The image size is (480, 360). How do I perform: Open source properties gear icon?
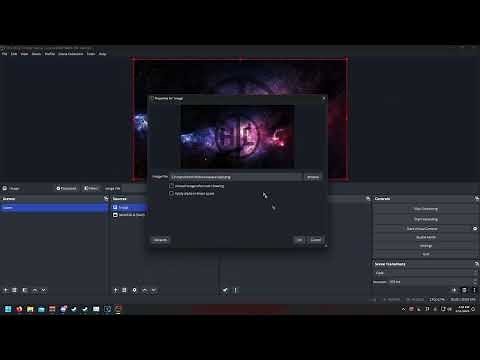(x=134, y=290)
